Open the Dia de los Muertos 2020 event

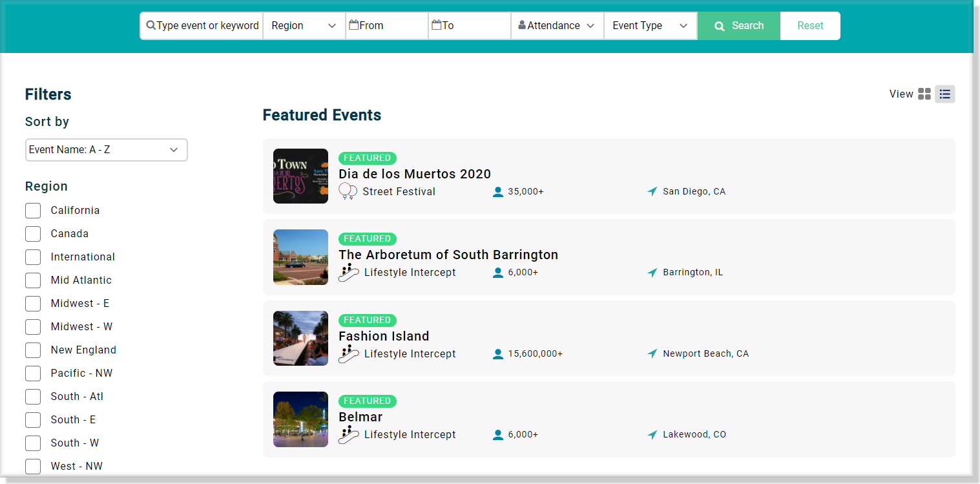[x=415, y=174]
